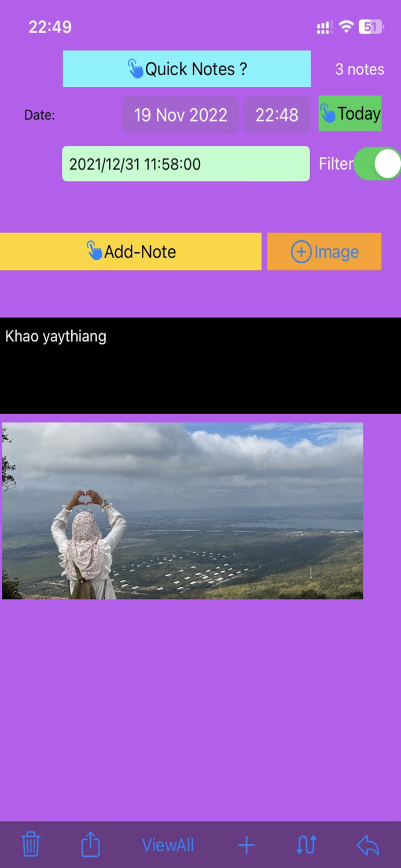401x868 pixels.
Task: Tap the reply back arrow icon
Action: click(x=368, y=845)
